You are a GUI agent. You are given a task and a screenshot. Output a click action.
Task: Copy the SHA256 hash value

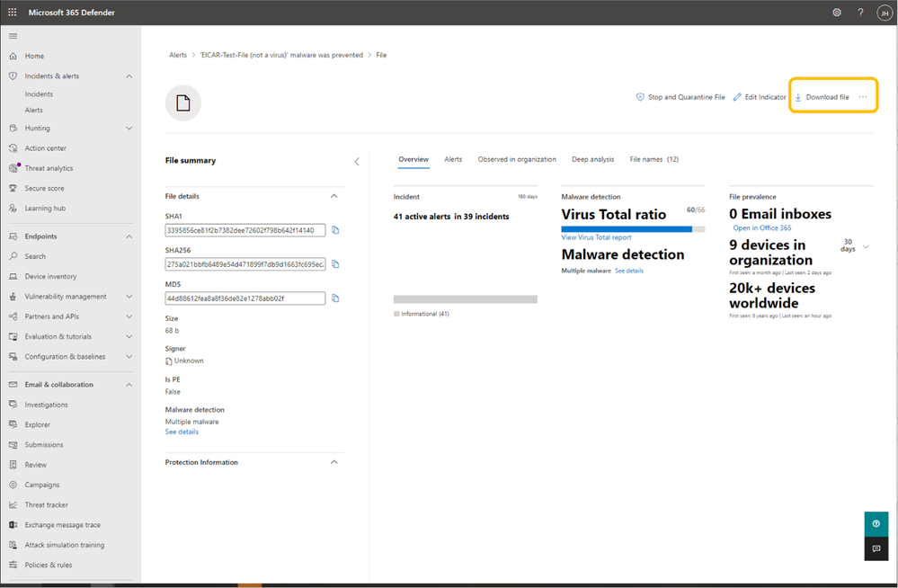[x=335, y=264]
